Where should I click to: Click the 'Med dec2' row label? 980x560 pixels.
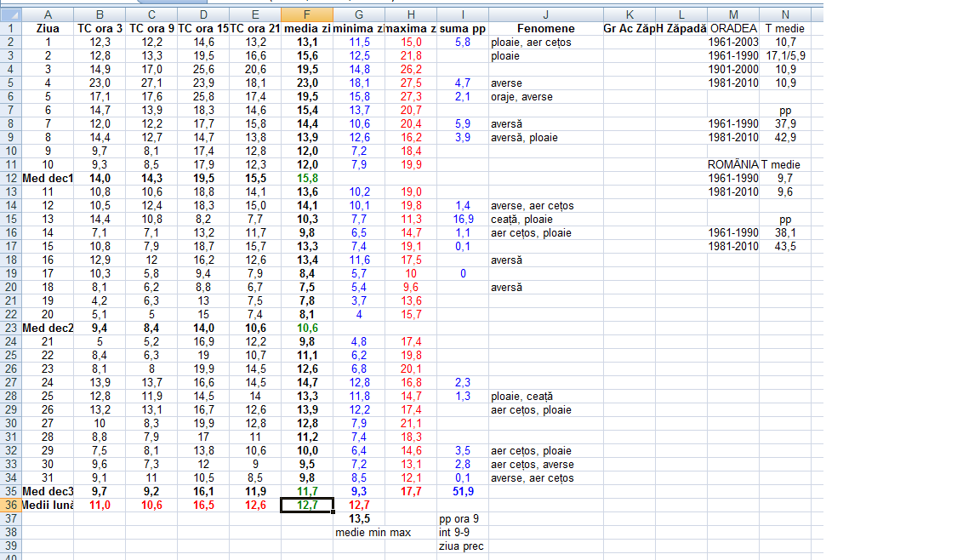(x=48, y=329)
